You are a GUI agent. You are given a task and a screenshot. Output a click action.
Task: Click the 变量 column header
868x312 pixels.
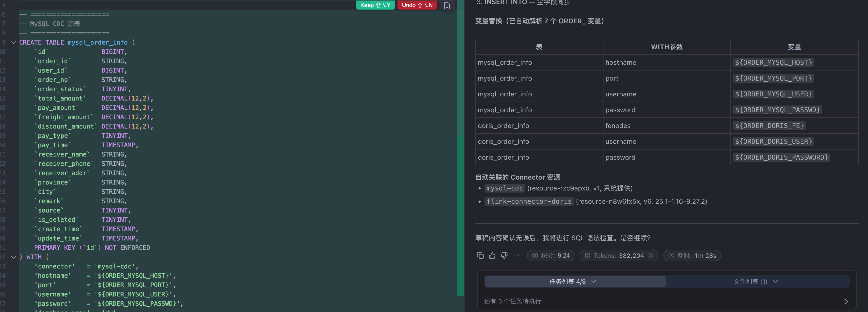click(x=794, y=47)
